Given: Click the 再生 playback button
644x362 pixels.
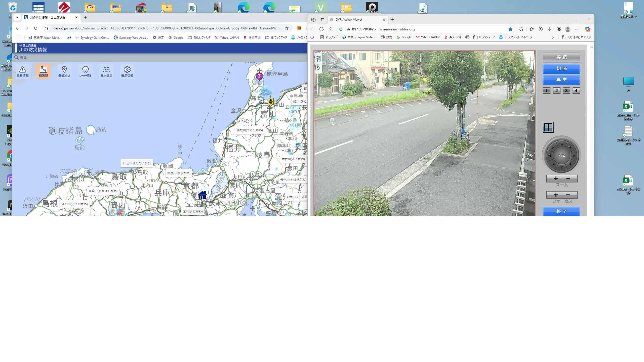Looking at the screenshot, I should [561, 80].
